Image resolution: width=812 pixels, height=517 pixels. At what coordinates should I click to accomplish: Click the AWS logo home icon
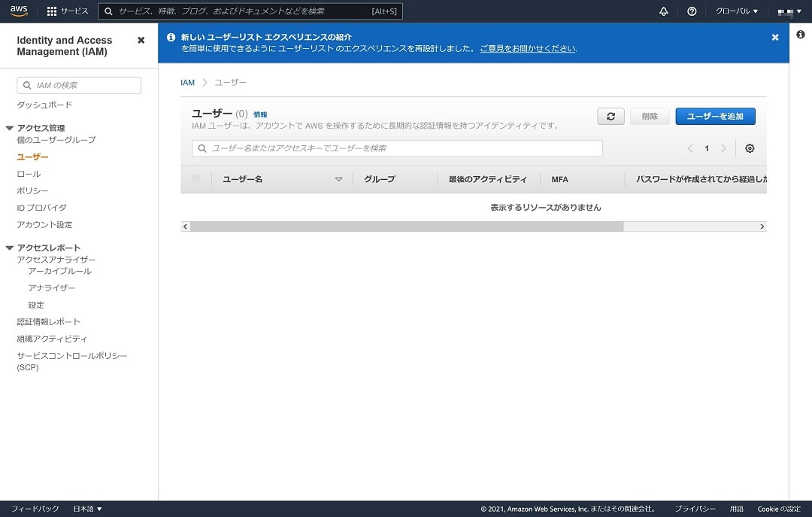pos(19,11)
